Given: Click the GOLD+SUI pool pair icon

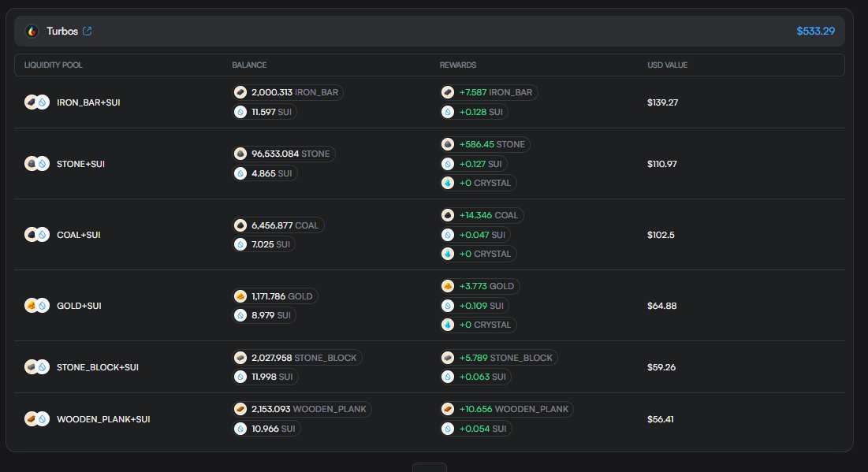Looking at the screenshot, I should click(x=37, y=306).
